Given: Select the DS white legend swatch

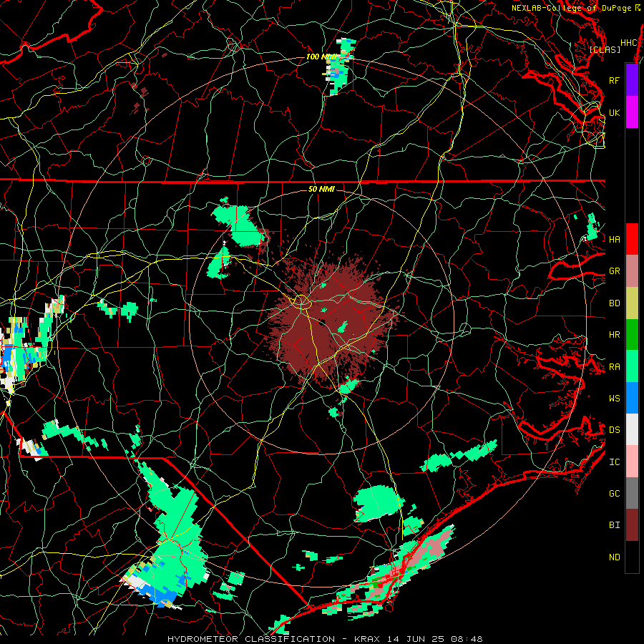Looking at the screenshot, I should (x=632, y=429).
